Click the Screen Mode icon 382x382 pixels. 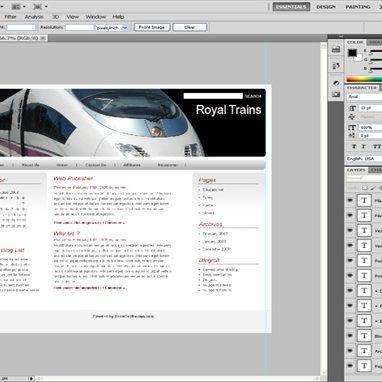pos(38,7)
